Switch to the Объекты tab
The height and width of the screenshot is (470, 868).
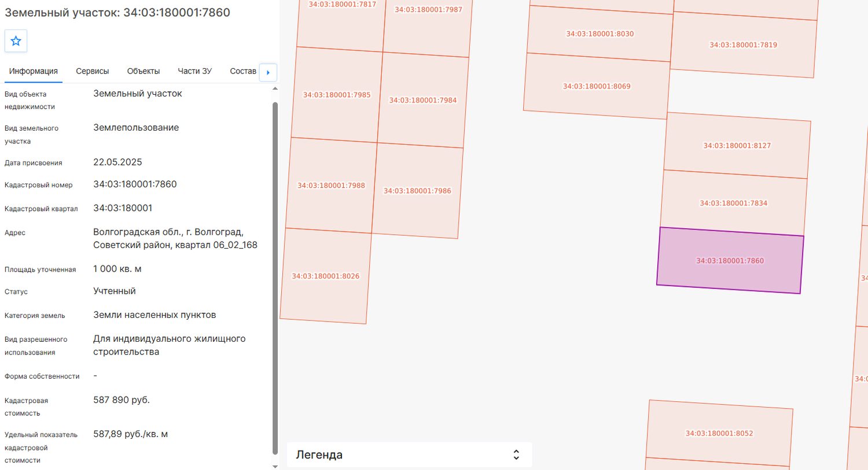144,71
